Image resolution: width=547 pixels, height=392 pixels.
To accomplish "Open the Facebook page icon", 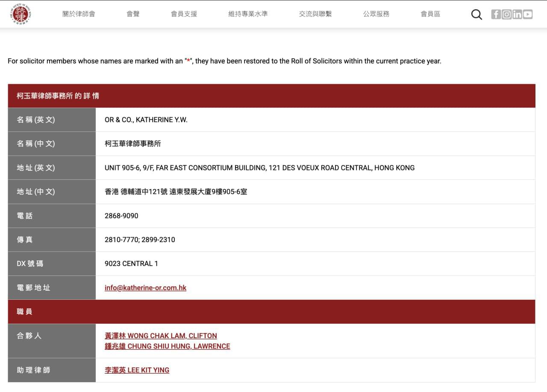I will point(496,14).
